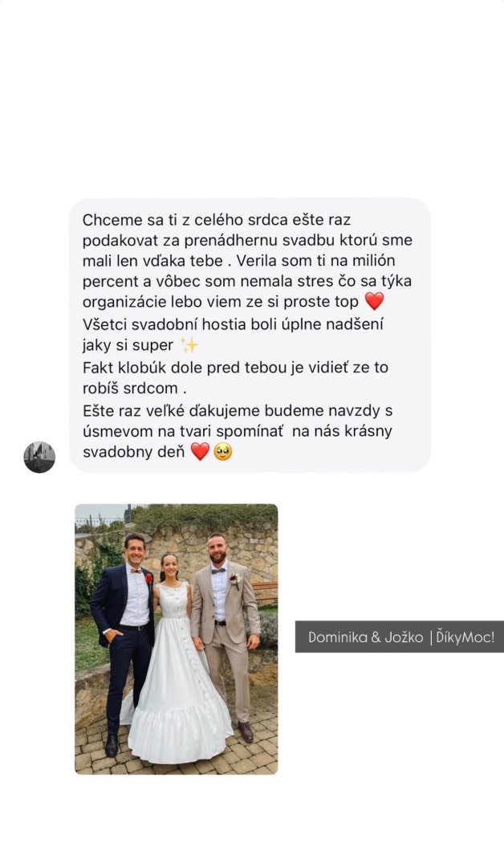The image size is (504, 867).
Task: Click the red boutonniere on the navy jacket
Action: pyautogui.click(x=148, y=577)
